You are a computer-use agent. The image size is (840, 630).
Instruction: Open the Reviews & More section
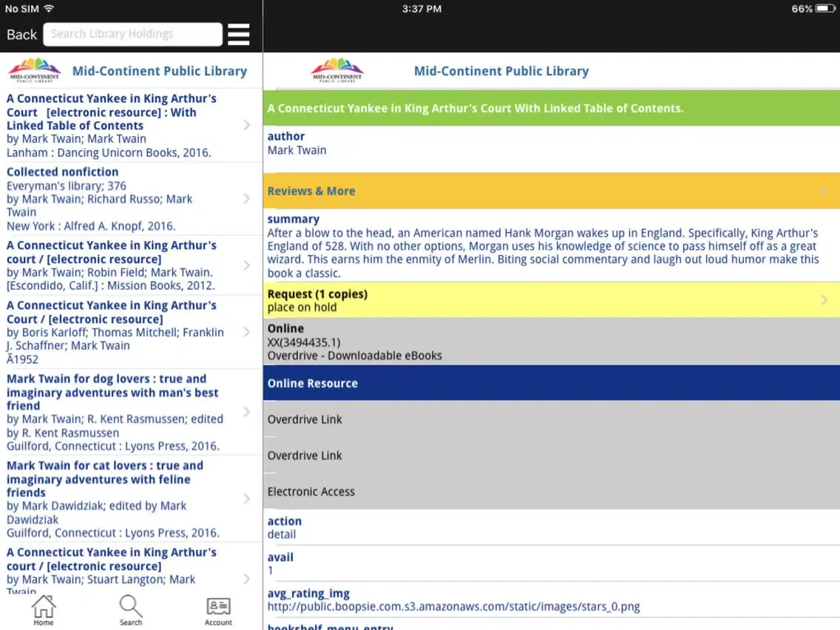[552, 191]
